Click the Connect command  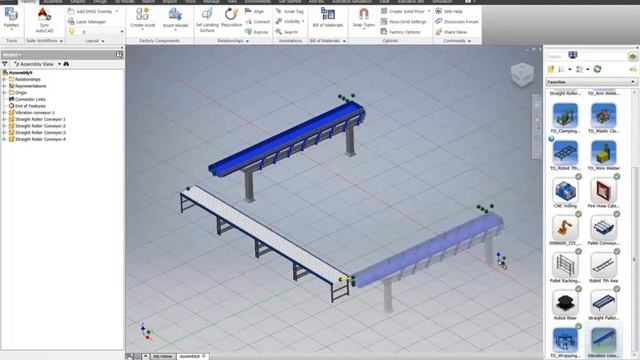[x=257, y=22]
